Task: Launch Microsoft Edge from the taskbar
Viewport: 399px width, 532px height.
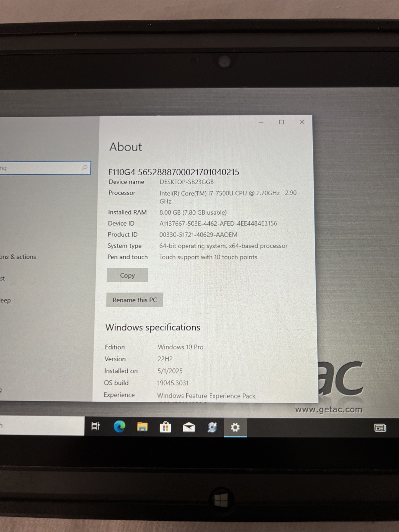Action: (x=119, y=426)
